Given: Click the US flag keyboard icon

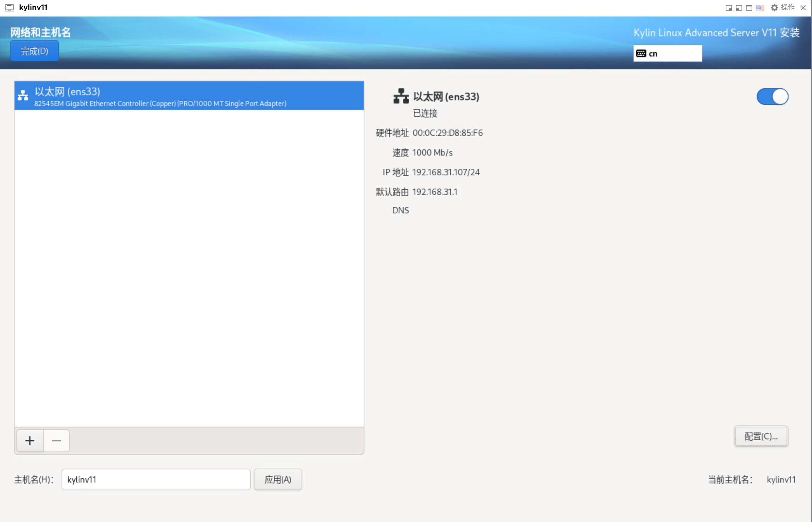Looking at the screenshot, I should [760, 8].
